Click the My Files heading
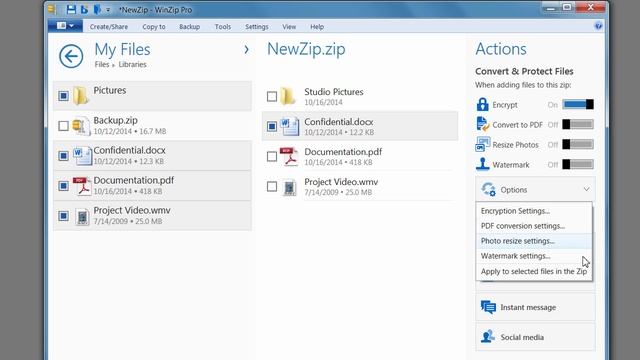 122,50
